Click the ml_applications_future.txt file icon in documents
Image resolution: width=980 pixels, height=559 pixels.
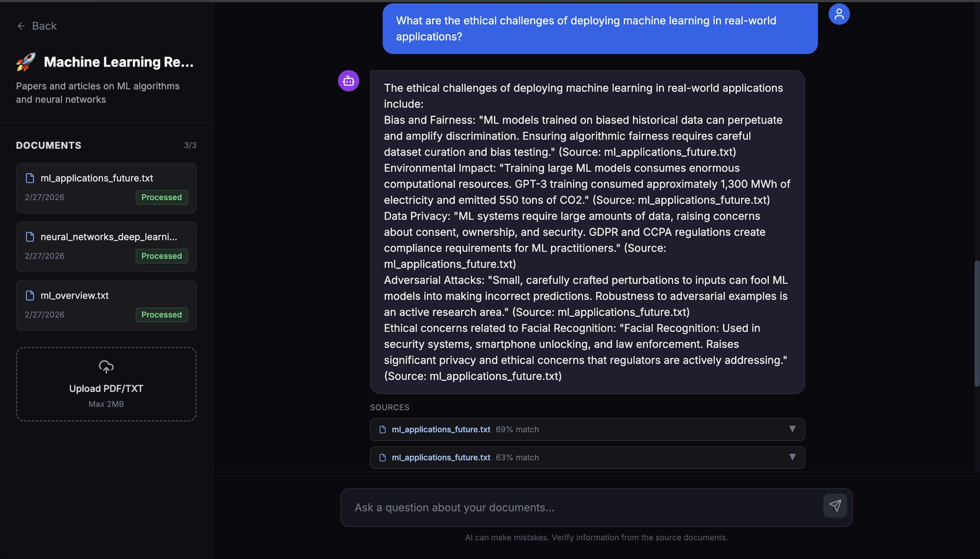[x=30, y=178]
